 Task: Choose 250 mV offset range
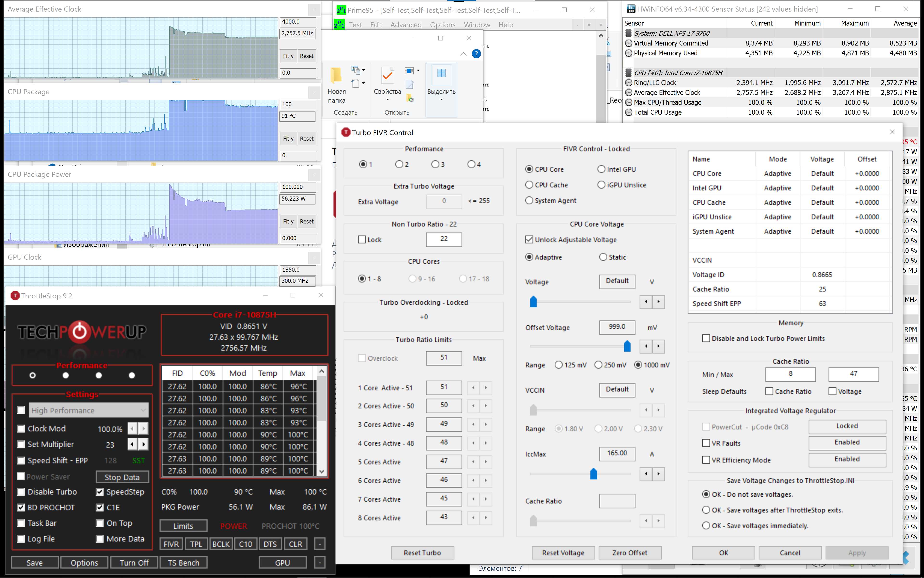click(x=598, y=365)
